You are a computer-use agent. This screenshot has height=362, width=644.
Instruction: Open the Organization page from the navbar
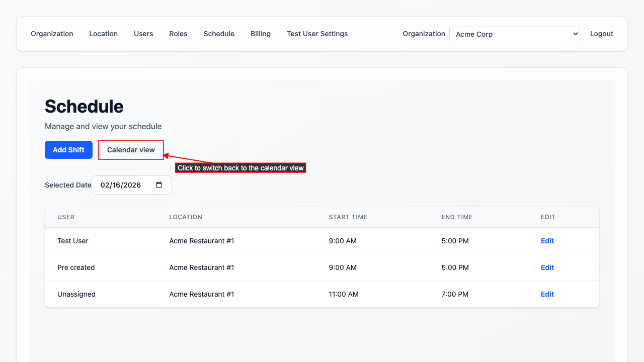pyautogui.click(x=52, y=34)
